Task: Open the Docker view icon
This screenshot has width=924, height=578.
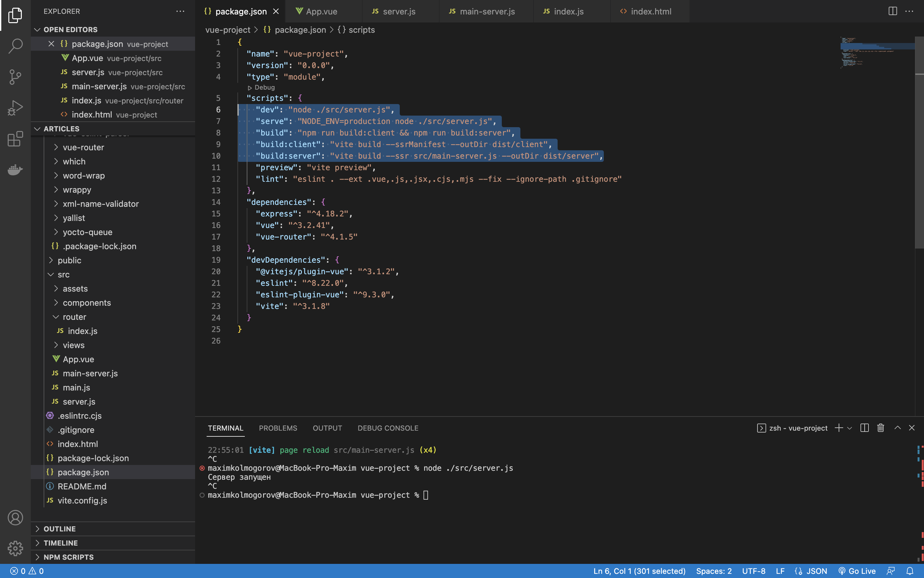Action: click(x=15, y=169)
